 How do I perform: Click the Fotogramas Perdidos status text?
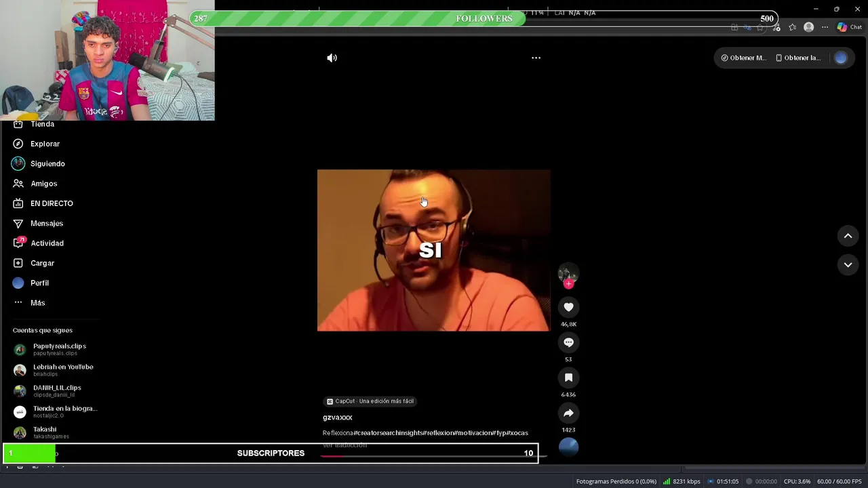[x=616, y=481]
